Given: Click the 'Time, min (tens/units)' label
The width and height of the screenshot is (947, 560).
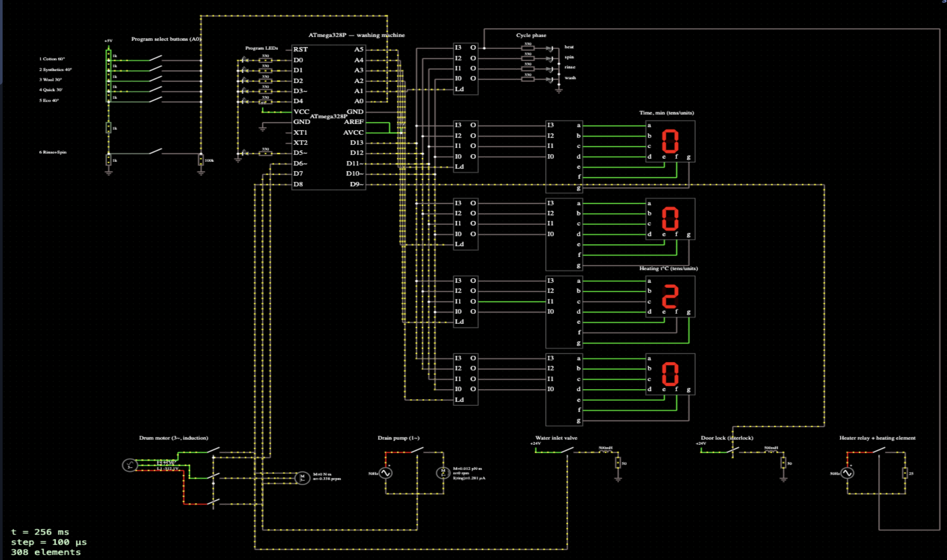Looking at the screenshot, I should click(667, 113).
